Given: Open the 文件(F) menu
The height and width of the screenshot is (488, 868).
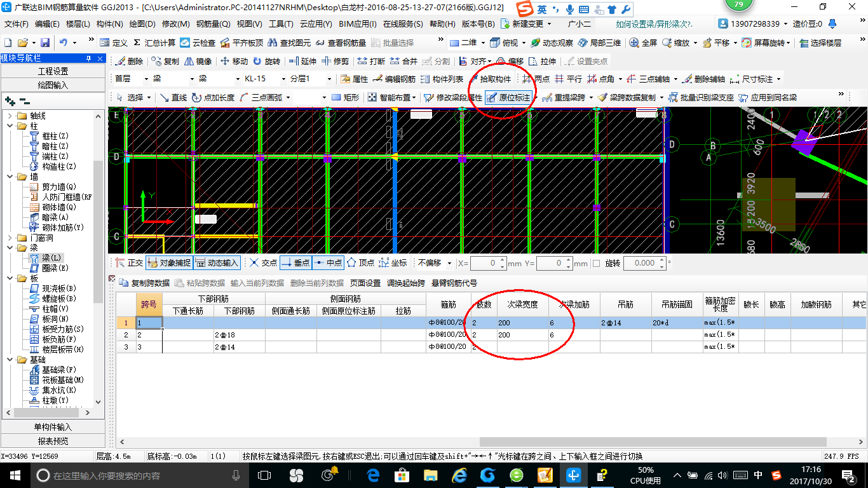Looking at the screenshot, I should [17, 24].
